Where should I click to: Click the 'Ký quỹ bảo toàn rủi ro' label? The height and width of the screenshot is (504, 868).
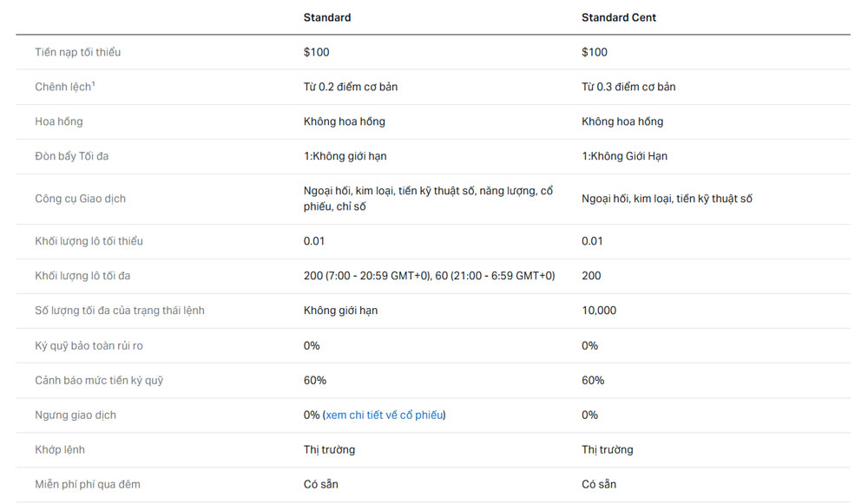tap(89, 345)
